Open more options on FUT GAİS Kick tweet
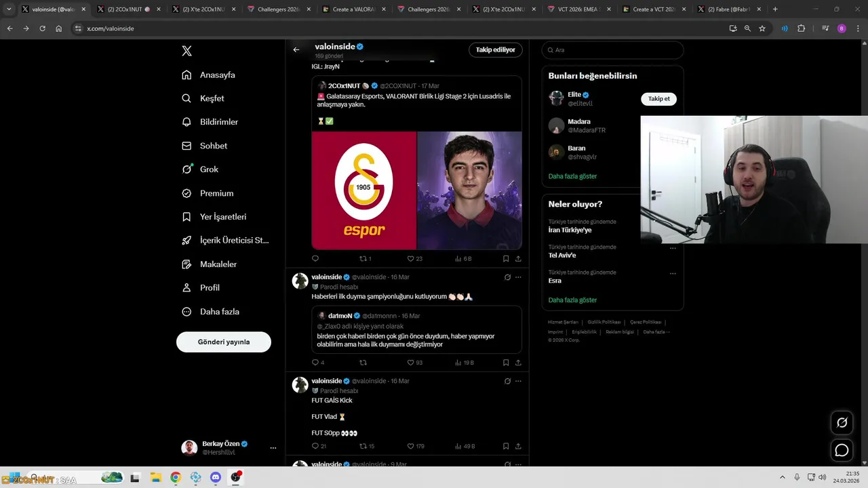This screenshot has height=488, width=868. (518, 381)
